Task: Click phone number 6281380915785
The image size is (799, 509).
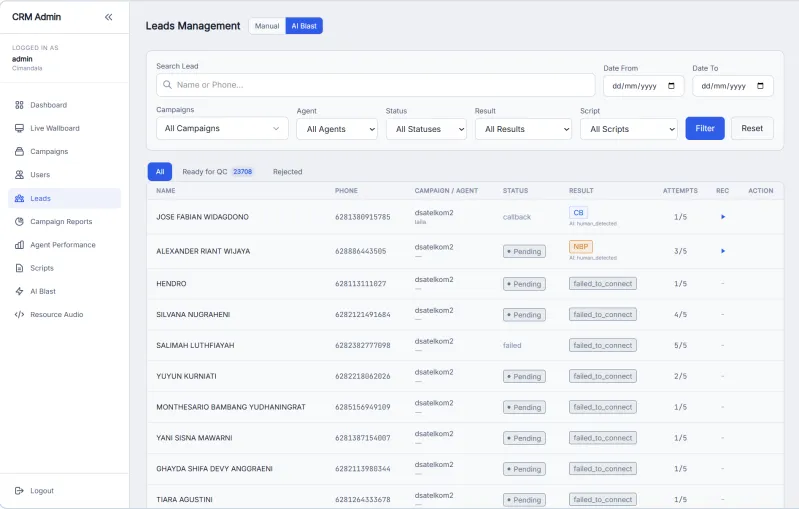Action: tap(362, 217)
